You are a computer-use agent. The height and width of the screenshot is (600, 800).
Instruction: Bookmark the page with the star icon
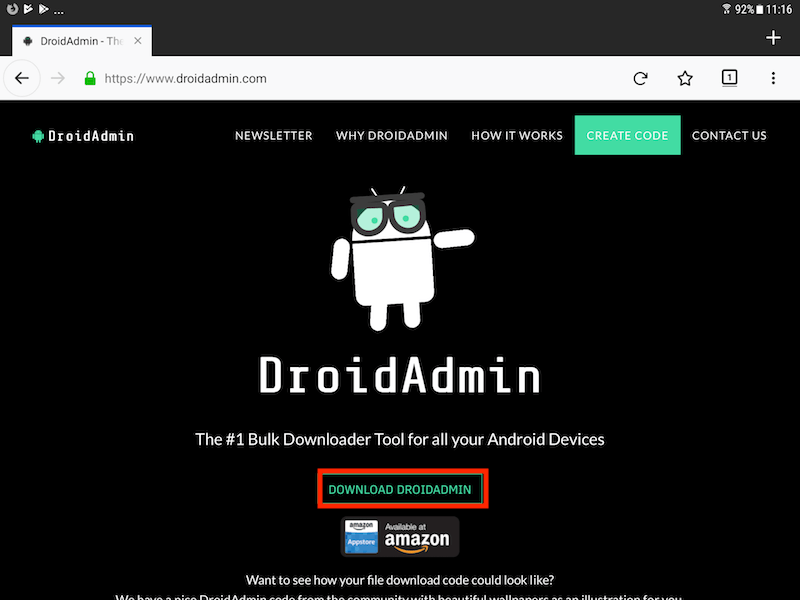[685, 78]
